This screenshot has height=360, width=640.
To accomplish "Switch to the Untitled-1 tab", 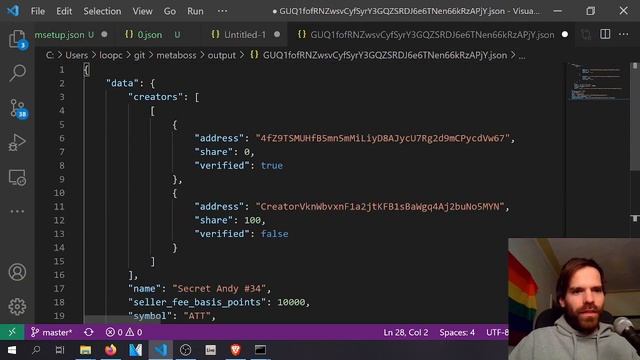I will [x=244, y=35].
